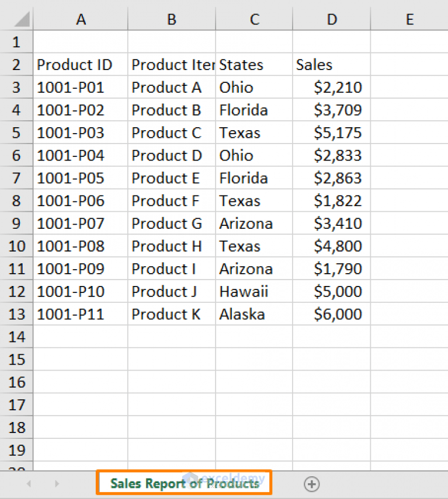Select column header D

click(331, 19)
